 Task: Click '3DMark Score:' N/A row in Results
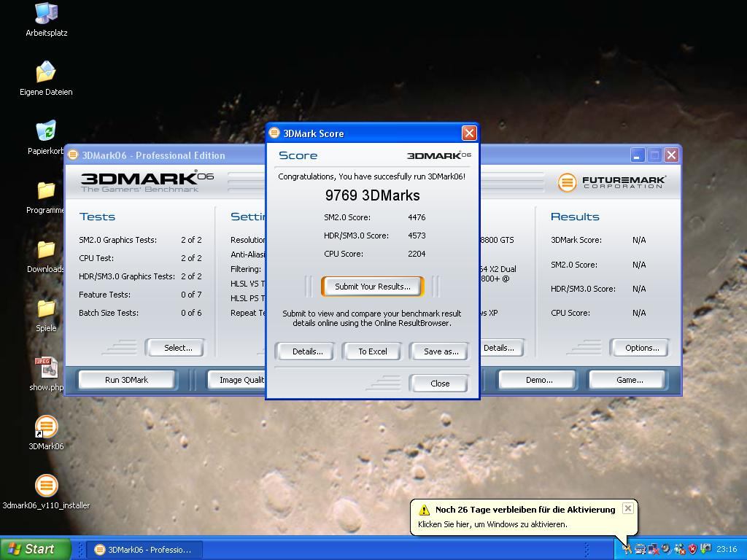click(x=598, y=240)
